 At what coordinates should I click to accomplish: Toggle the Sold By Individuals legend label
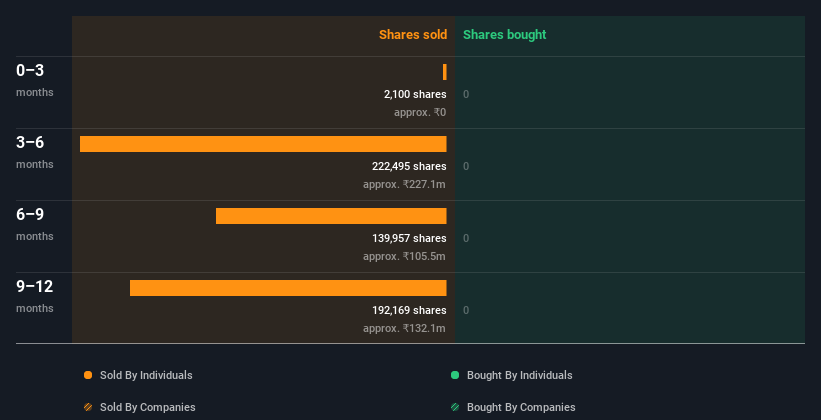tap(146, 375)
